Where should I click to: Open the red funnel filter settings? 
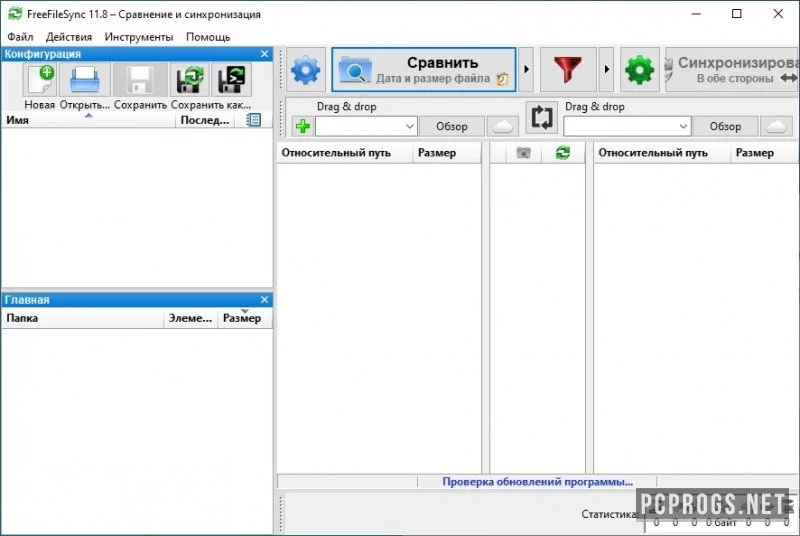tap(568, 70)
